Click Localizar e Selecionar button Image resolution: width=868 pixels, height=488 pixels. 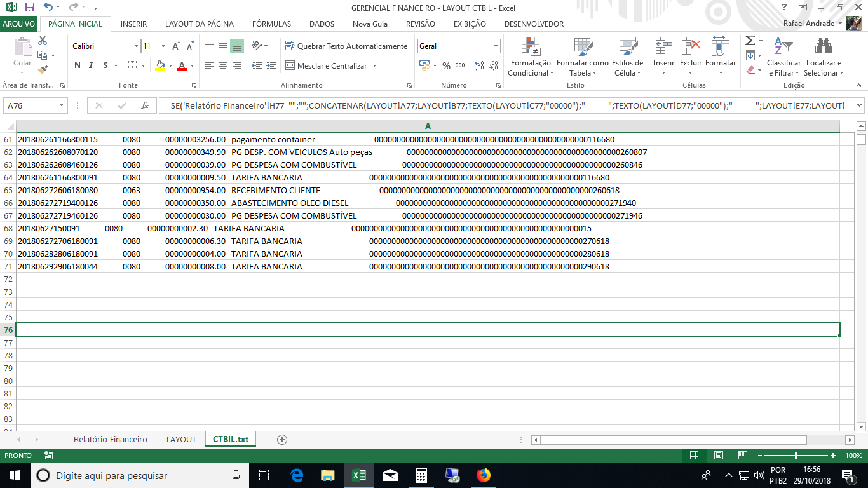tap(824, 57)
